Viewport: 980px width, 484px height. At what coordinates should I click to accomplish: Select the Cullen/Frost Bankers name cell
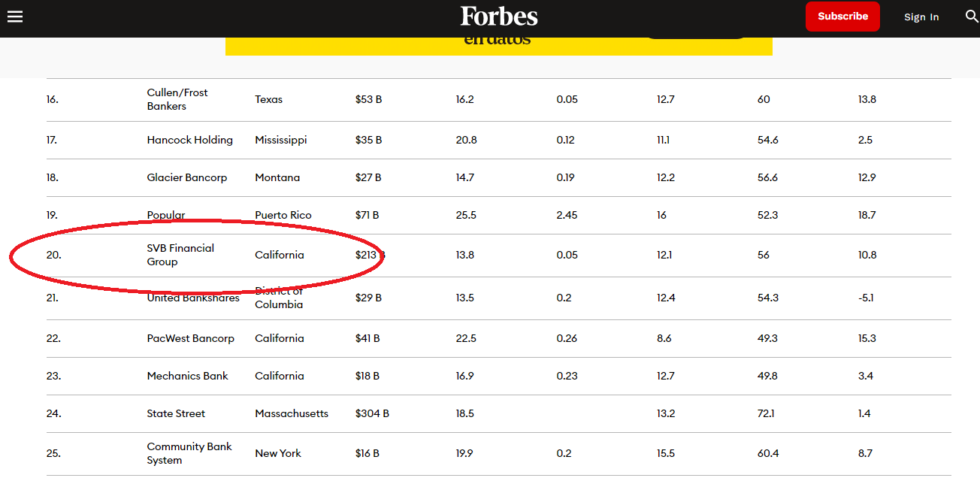(x=177, y=99)
